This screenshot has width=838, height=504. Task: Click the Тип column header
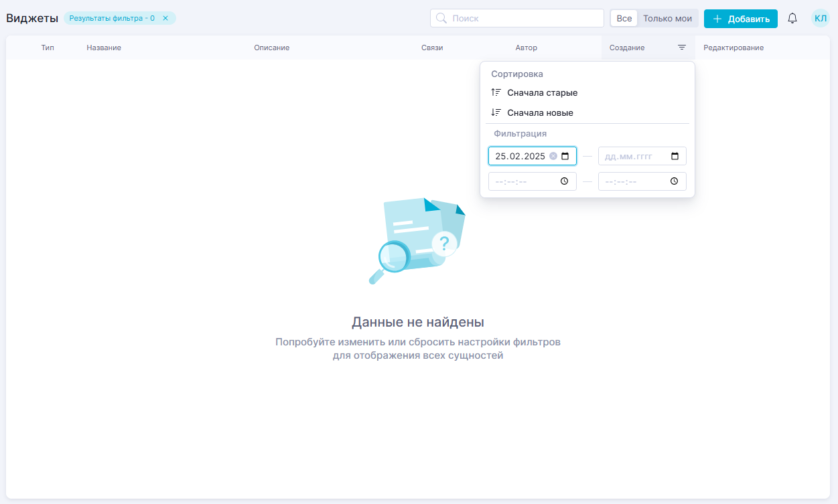[x=48, y=48]
